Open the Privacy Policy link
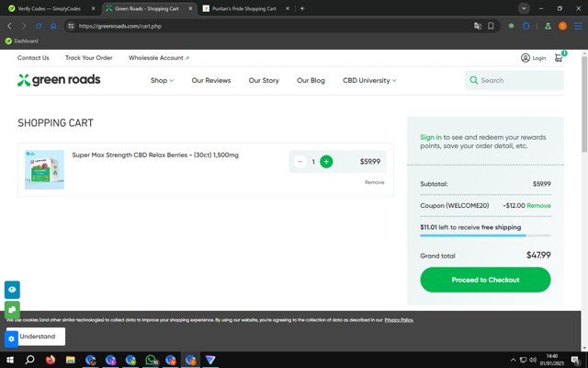This screenshot has height=368, width=588. point(399,320)
